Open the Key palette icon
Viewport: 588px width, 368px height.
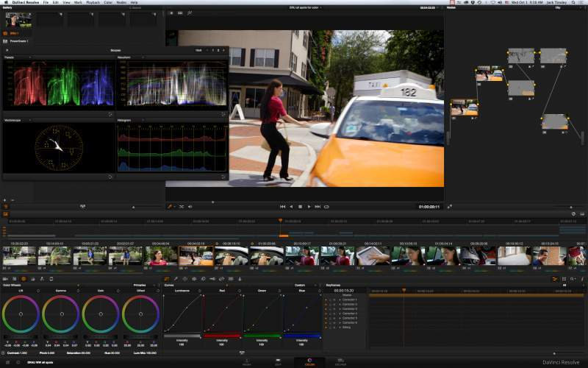(212, 279)
